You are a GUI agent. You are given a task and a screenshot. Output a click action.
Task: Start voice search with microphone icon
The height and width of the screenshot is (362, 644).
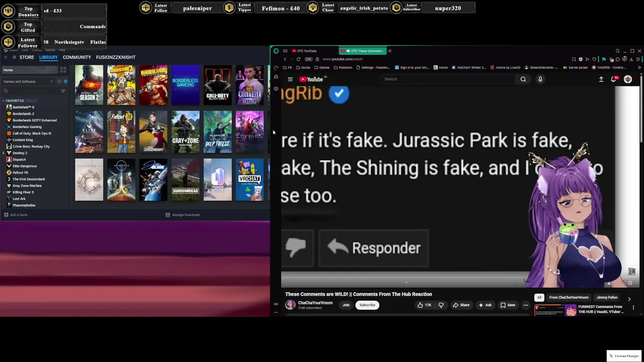click(x=540, y=79)
